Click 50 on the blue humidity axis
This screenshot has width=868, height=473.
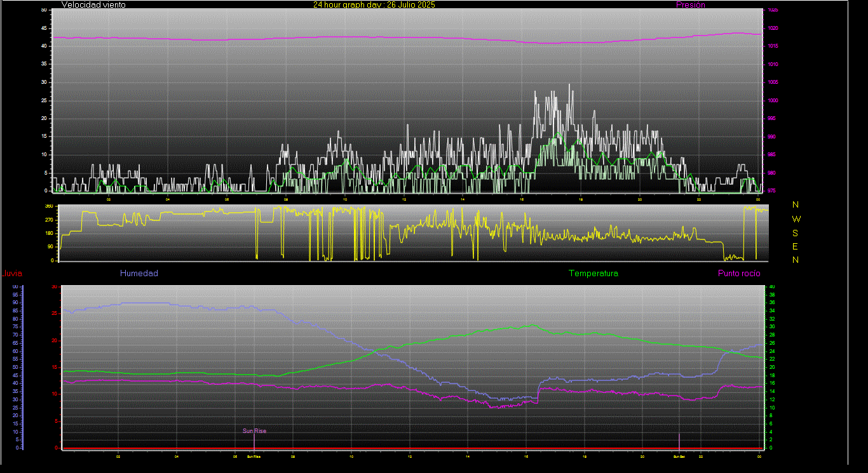pyautogui.click(x=15, y=367)
